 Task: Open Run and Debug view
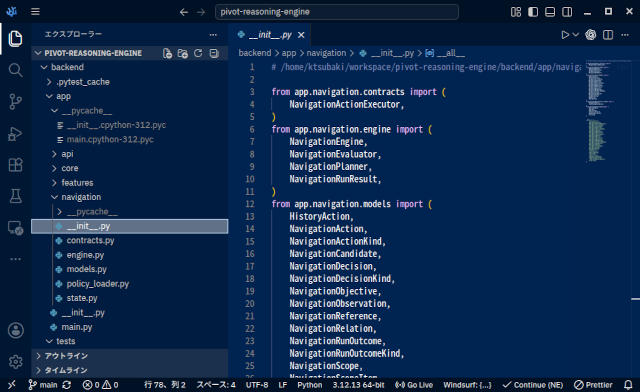pos(16,134)
